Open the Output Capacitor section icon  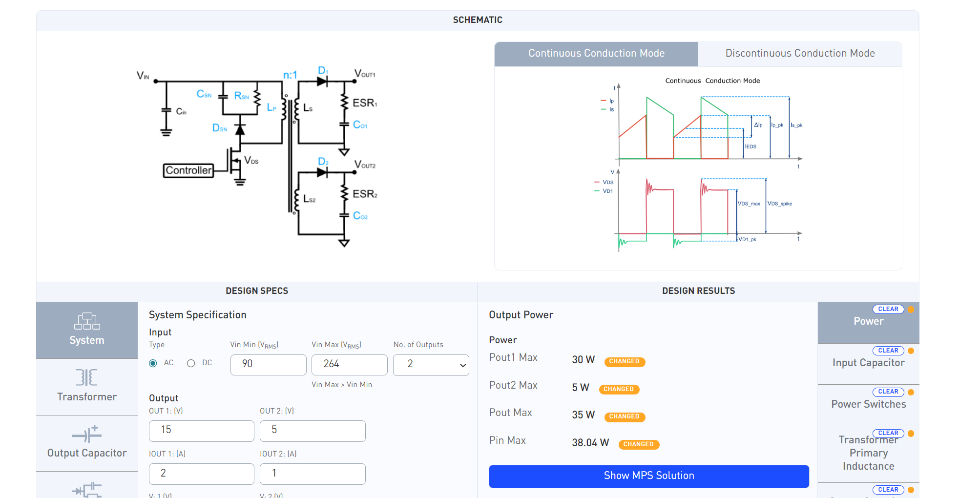pos(87,434)
